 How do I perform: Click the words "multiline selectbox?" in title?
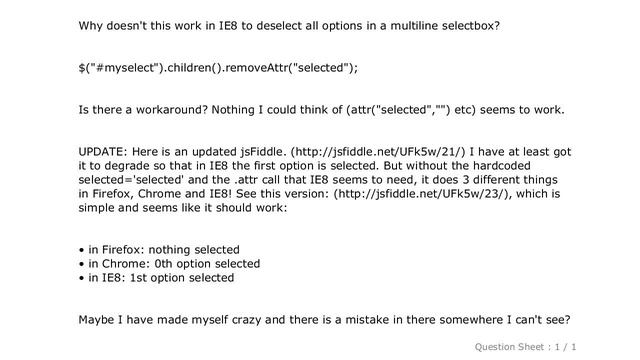[x=445, y=26]
